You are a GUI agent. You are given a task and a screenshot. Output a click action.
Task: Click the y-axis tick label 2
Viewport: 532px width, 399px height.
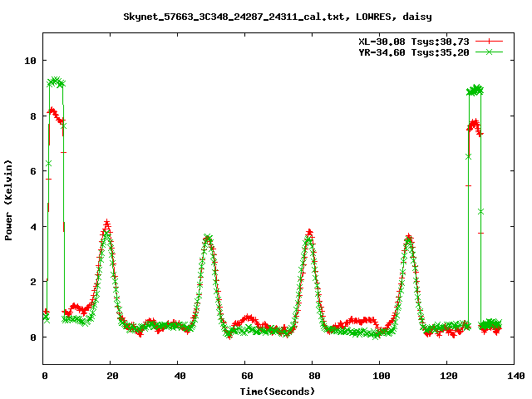pos(33,282)
